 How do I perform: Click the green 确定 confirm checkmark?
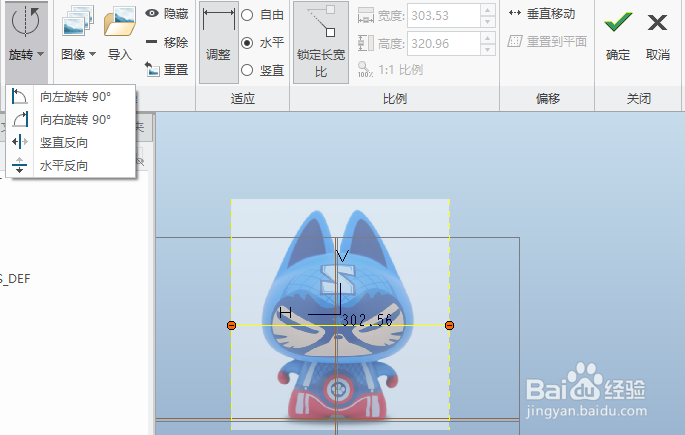point(618,22)
